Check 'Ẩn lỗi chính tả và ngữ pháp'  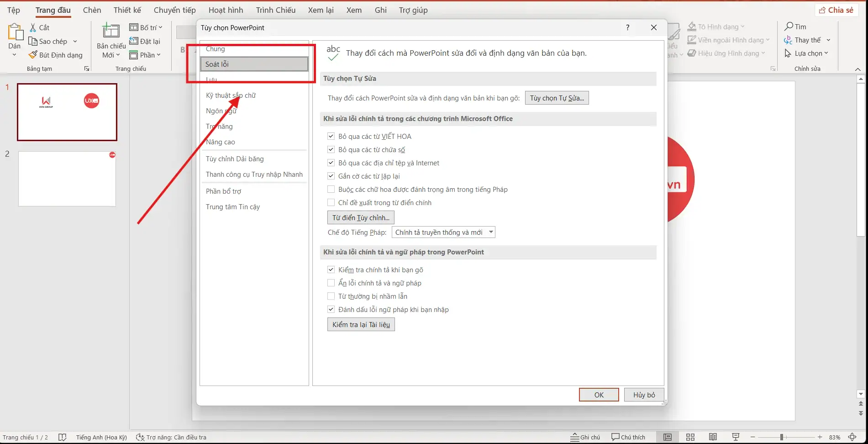click(331, 283)
